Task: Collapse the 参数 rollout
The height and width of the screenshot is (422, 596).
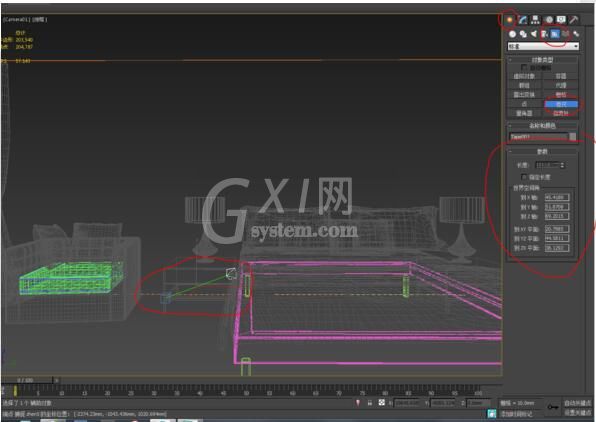Action: pos(543,151)
